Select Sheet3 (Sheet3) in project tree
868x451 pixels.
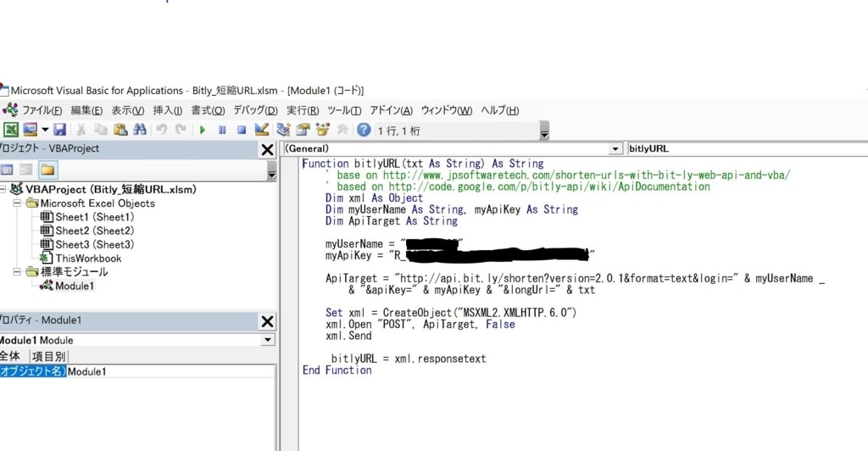coord(95,245)
